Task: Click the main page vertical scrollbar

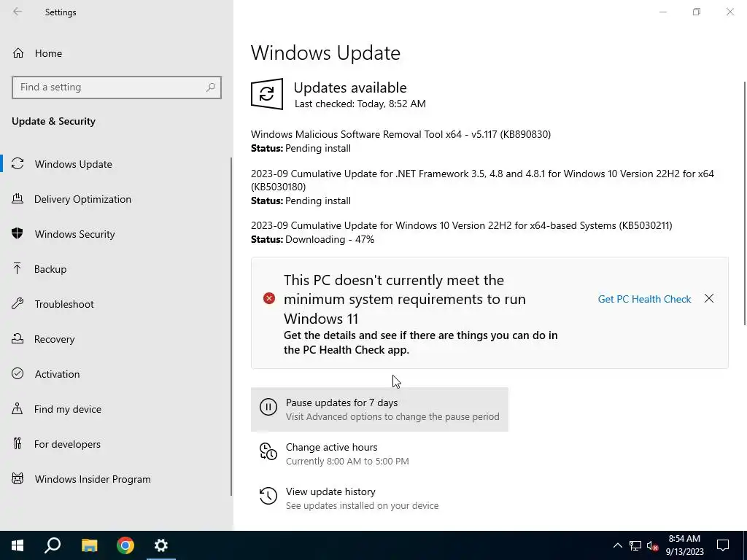Action: [745, 204]
